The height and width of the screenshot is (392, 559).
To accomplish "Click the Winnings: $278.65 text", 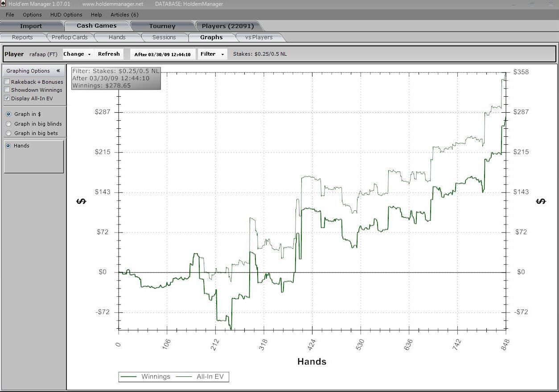I will [102, 86].
